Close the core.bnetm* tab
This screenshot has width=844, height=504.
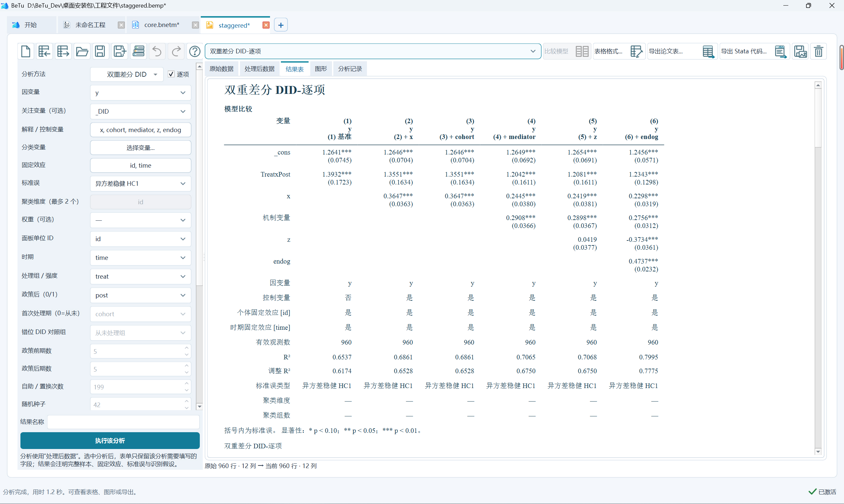point(195,25)
